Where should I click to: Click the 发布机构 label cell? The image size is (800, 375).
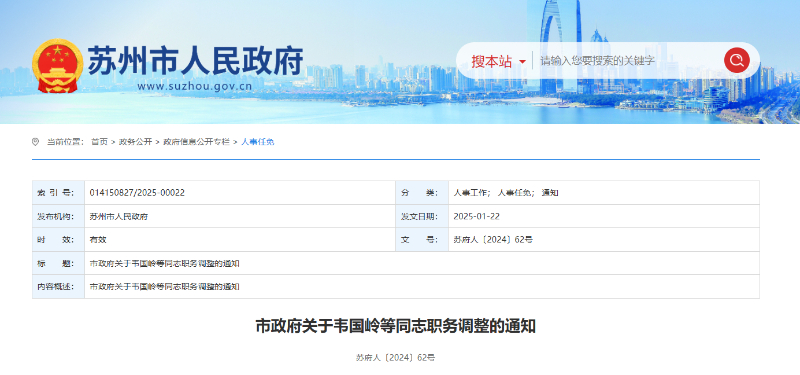[x=58, y=216]
